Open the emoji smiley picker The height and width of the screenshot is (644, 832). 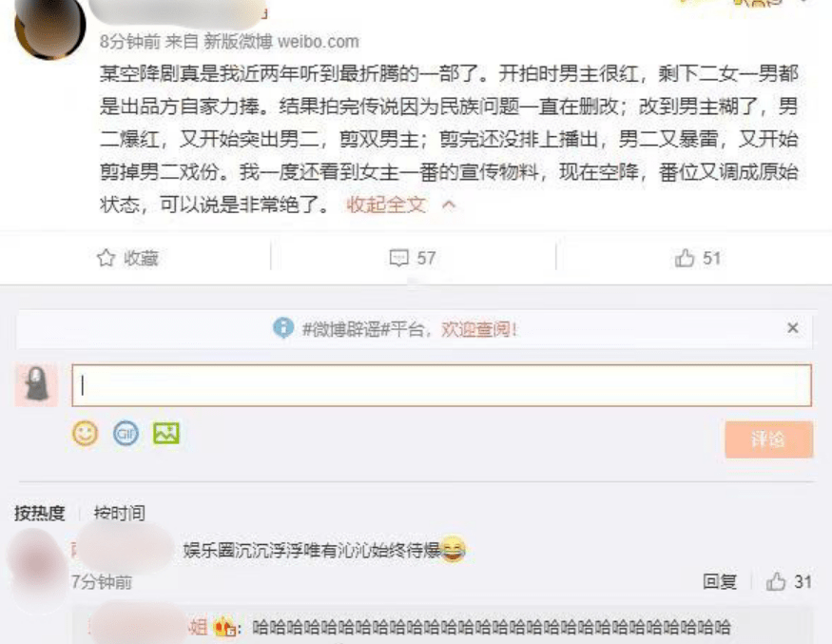pyautogui.click(x=85, y=433)
